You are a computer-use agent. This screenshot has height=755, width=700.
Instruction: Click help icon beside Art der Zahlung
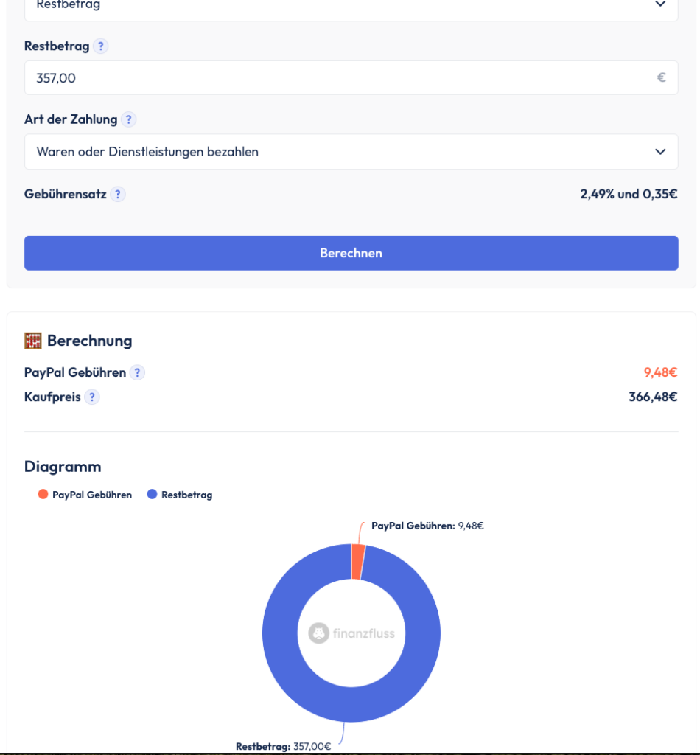[128, 119]
